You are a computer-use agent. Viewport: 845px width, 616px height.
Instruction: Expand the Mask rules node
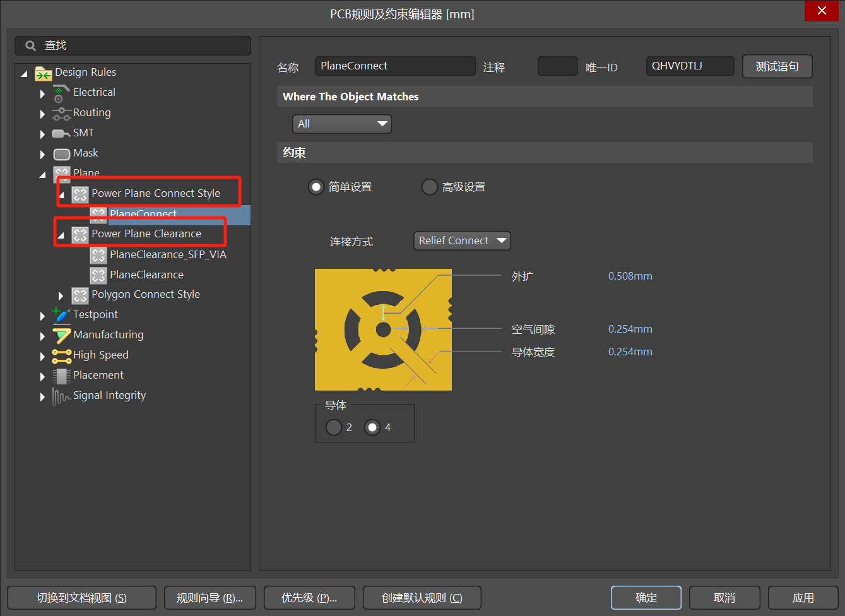(x=42, y=155)
